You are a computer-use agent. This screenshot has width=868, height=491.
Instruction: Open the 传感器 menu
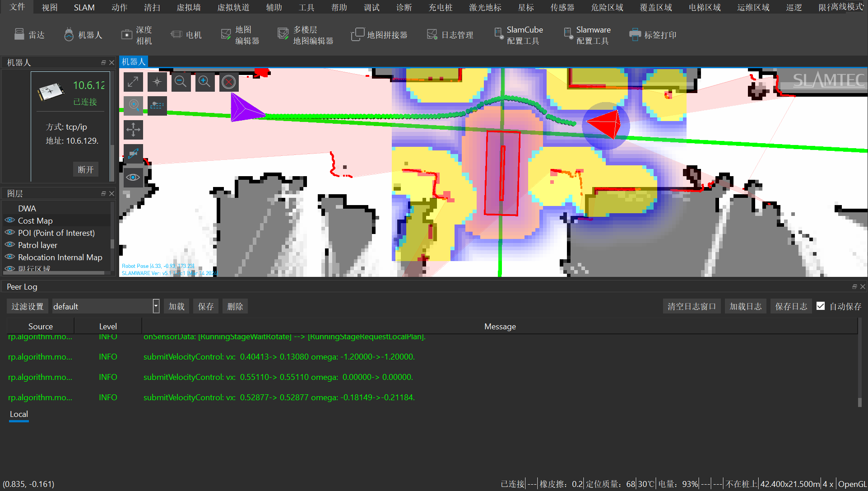pyautogui.click(x=562, y=7)
